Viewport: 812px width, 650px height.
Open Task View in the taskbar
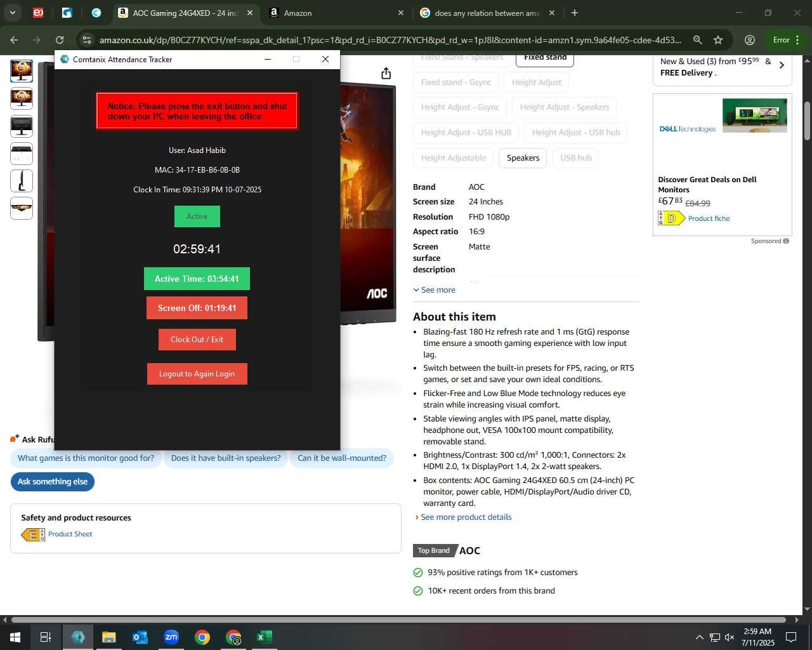pos(46,637)
